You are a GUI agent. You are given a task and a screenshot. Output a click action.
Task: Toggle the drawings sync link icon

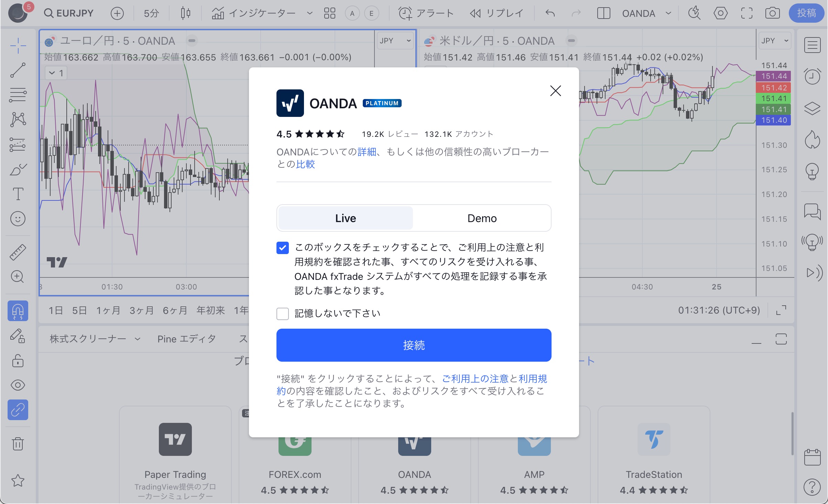click(18, 410)
